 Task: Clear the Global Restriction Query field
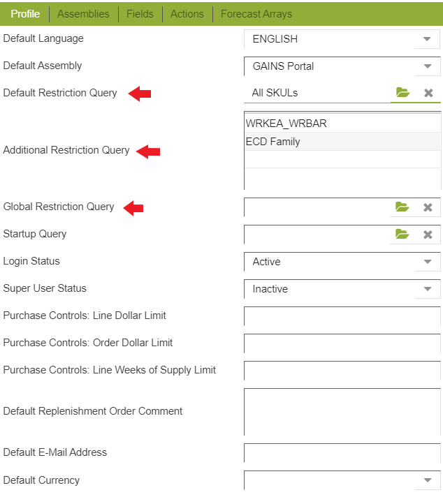(428, 207)
